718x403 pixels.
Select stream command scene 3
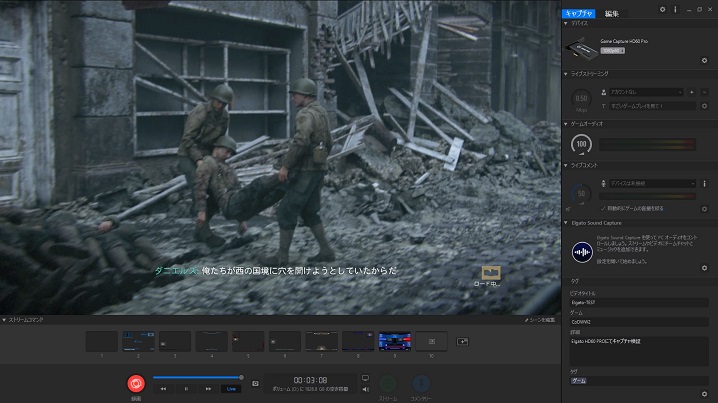pos(175,342)
